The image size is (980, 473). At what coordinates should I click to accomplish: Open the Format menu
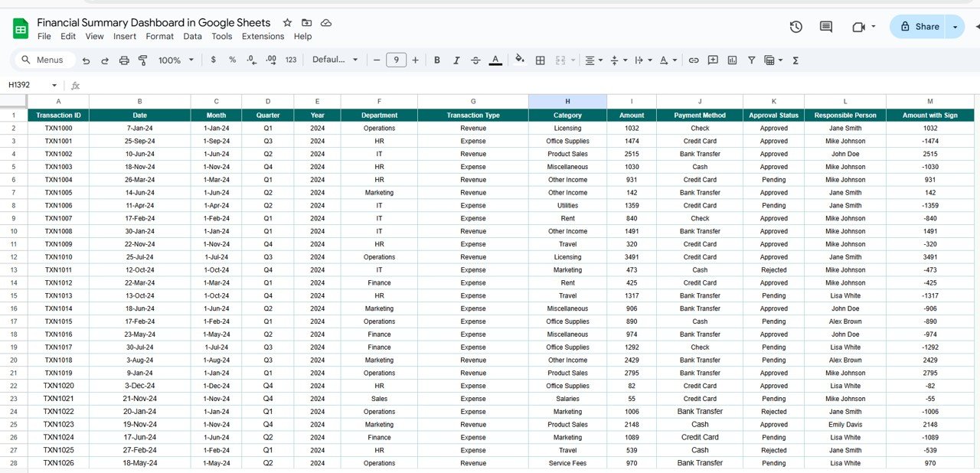coord(159,36)
